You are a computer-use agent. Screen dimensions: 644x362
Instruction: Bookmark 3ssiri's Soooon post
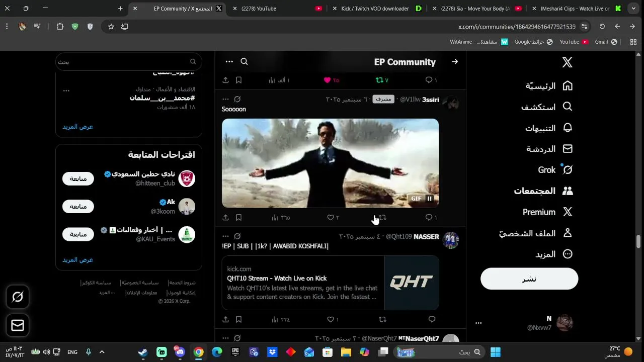coord(239,218)
